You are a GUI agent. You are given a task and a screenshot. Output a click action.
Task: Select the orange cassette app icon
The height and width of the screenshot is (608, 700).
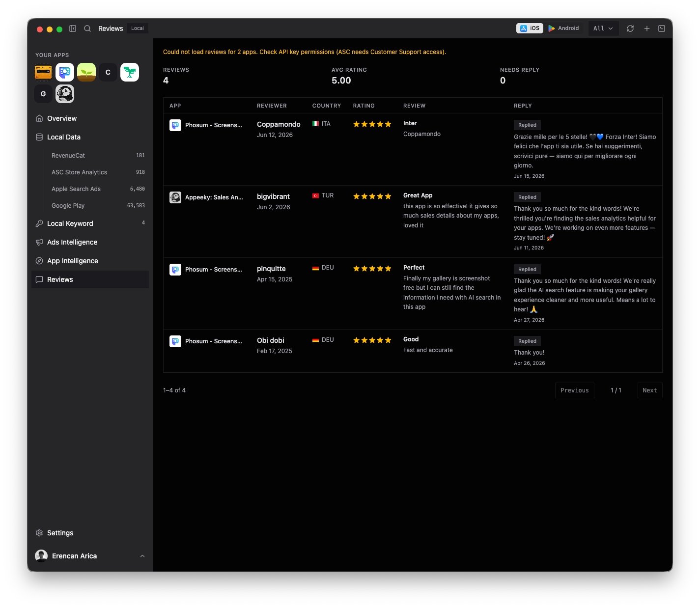(x=43, y=72)
